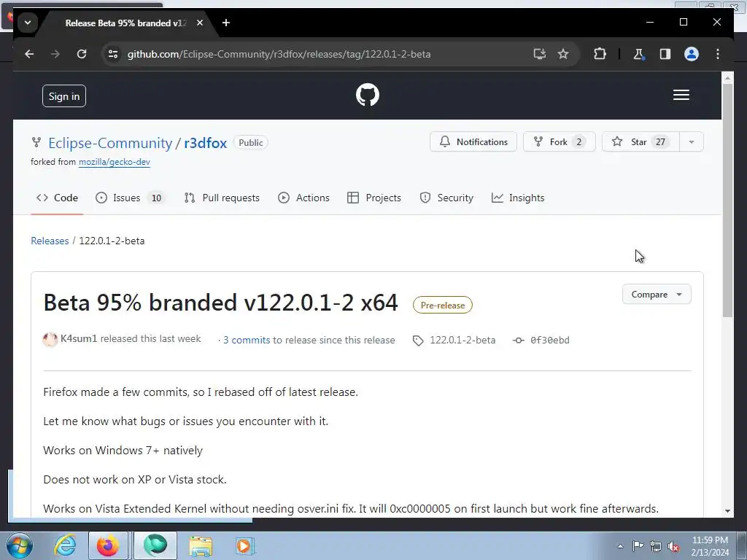747x560 pixels.
Task: Open the Eclipse-Community owner link
Action: (110, 143)
